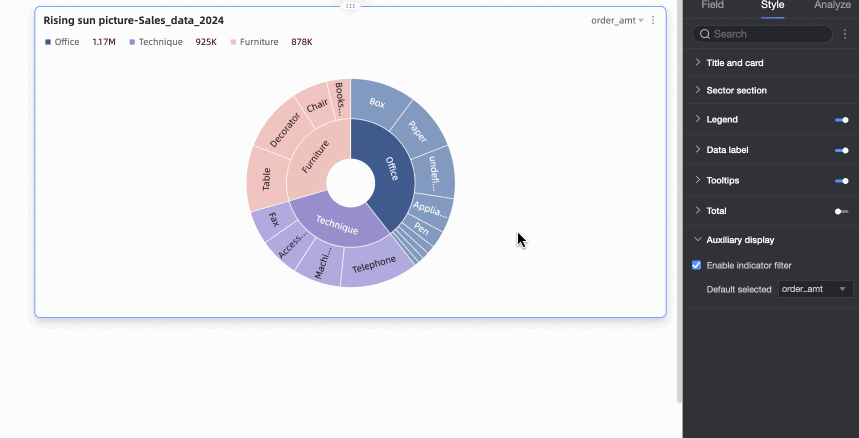Click the 925K legend value
This screenshot has height=438, width=859.
click(x=206, y=42)
